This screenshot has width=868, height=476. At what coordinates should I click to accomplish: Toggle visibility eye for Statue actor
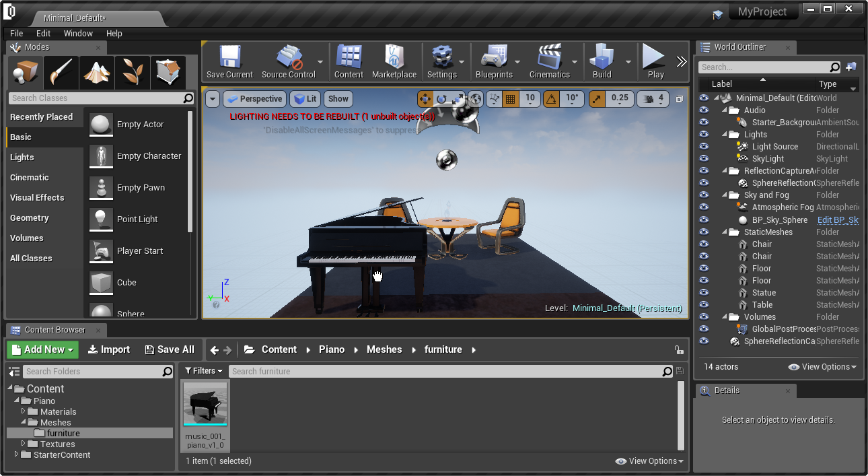pos(704,293)
